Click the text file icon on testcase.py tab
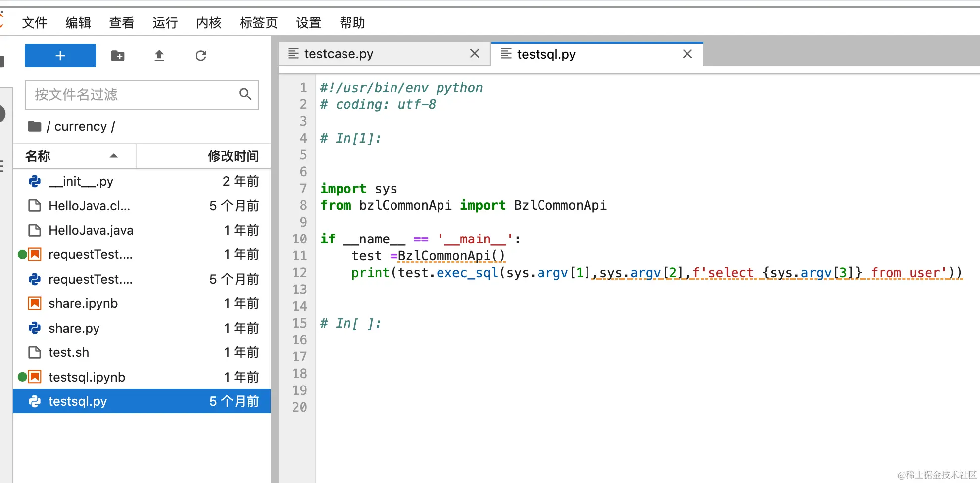This screenshot has height=483, width=980. 294,53
